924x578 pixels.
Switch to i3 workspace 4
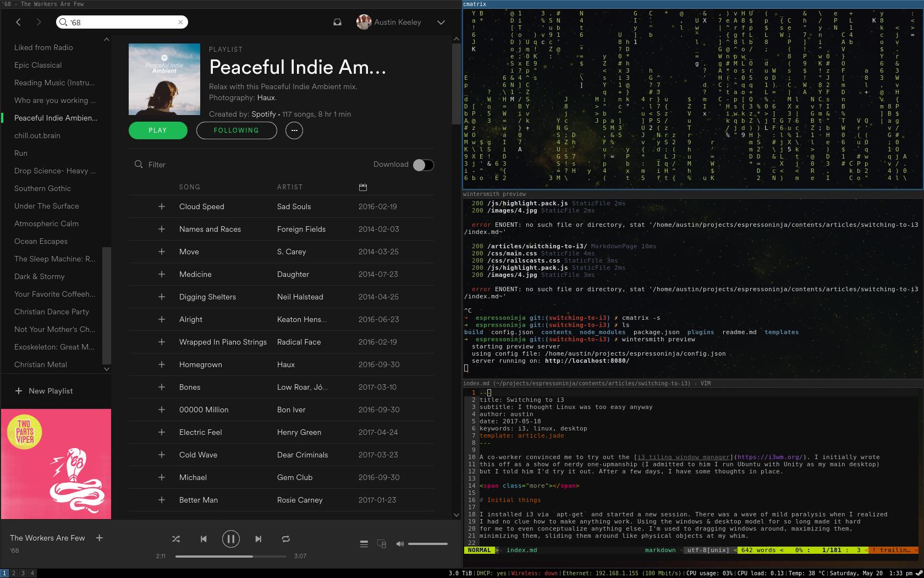coord(32,573)
